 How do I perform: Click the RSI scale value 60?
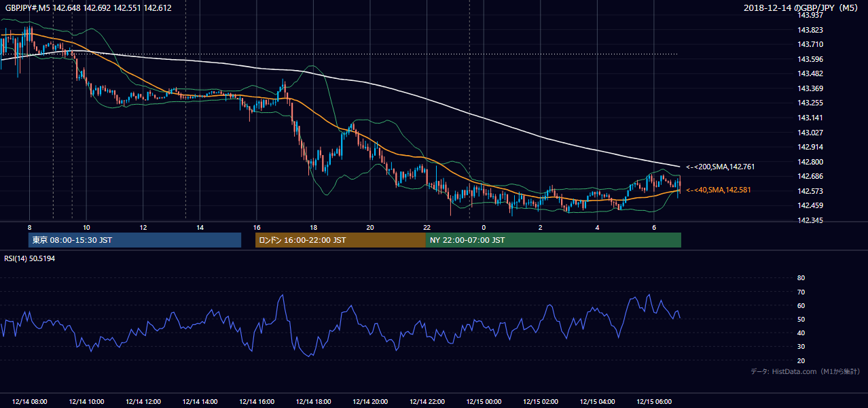(x=801, y=305)
